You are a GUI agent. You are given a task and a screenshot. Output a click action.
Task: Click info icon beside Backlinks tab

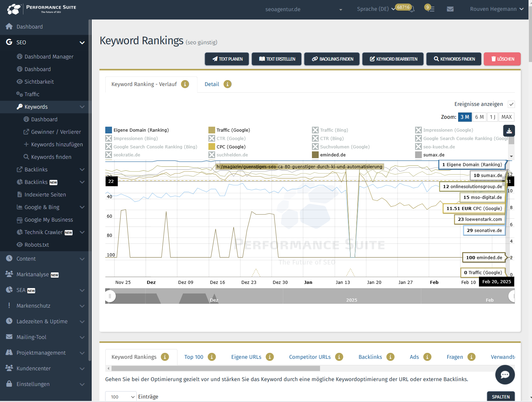390,357
